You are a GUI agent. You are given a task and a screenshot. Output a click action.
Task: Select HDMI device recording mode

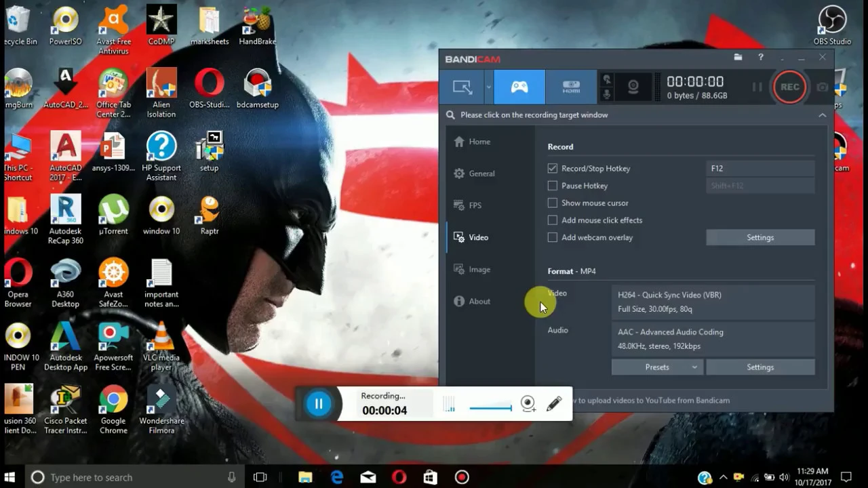pyautogui.click(x=571, y=87)
